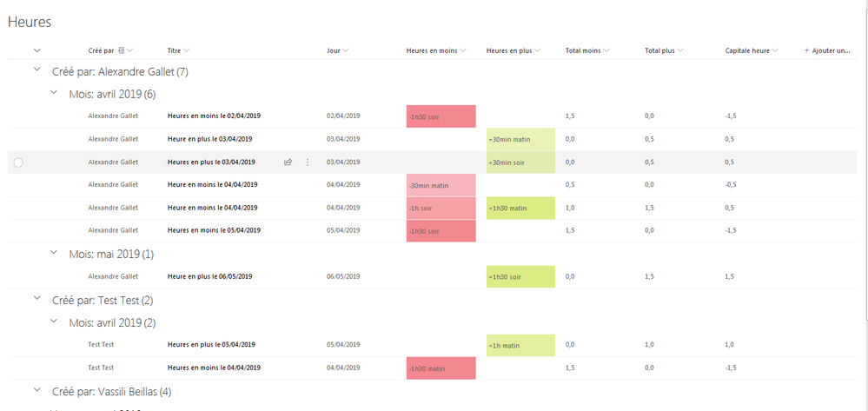Click the Heures list title
The height and width of the screenshot is (411, 868).
coord(30,22)
